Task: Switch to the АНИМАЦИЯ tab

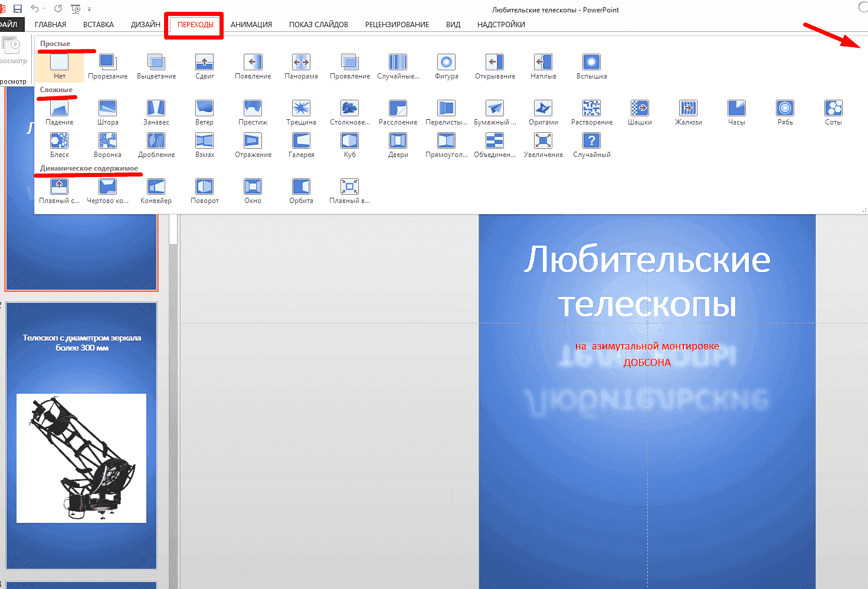Action: [251, 25]
